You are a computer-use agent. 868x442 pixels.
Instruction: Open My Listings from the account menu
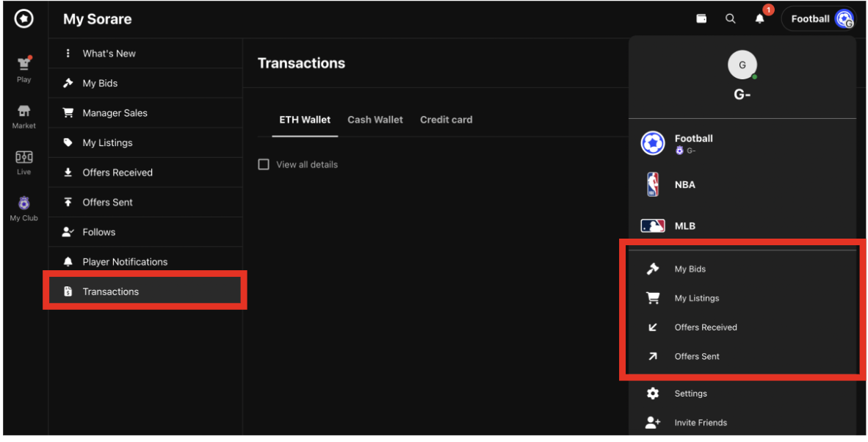click(x=742, y=298)
